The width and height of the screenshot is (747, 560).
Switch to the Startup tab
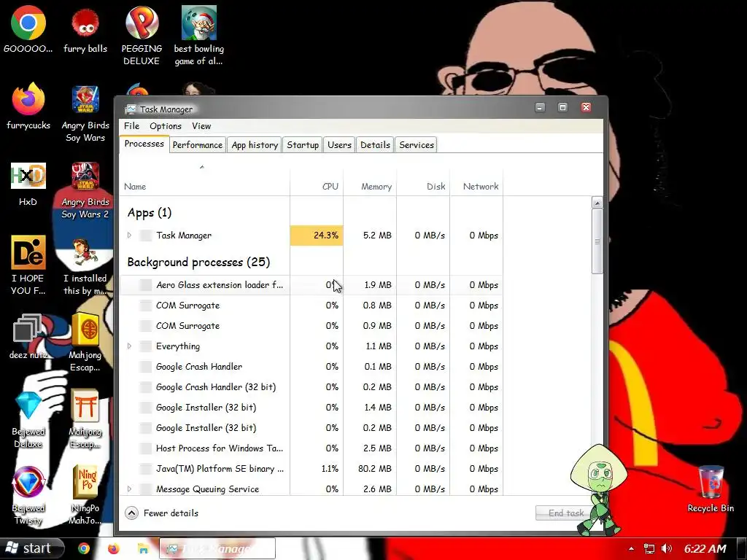click(303, 145)
